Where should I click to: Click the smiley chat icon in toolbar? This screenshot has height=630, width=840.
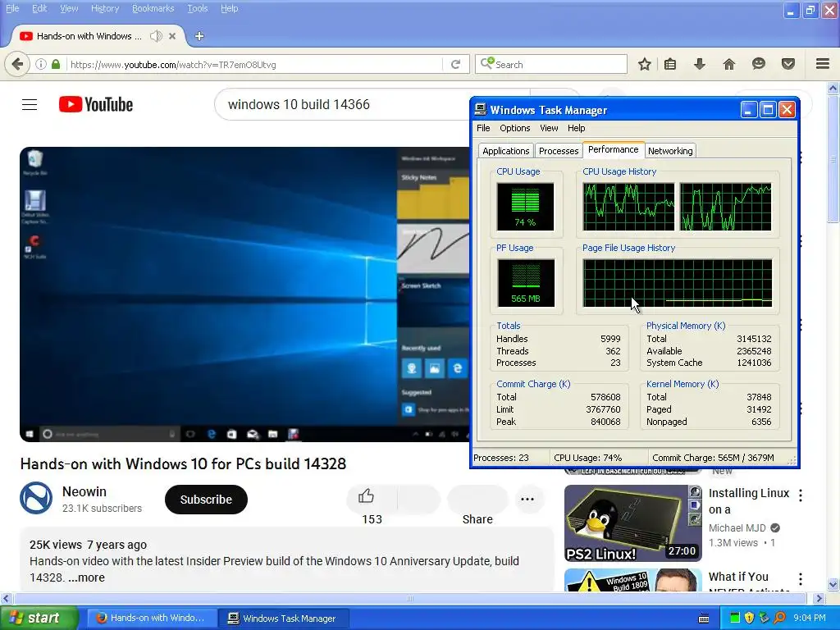coord(759,64)
